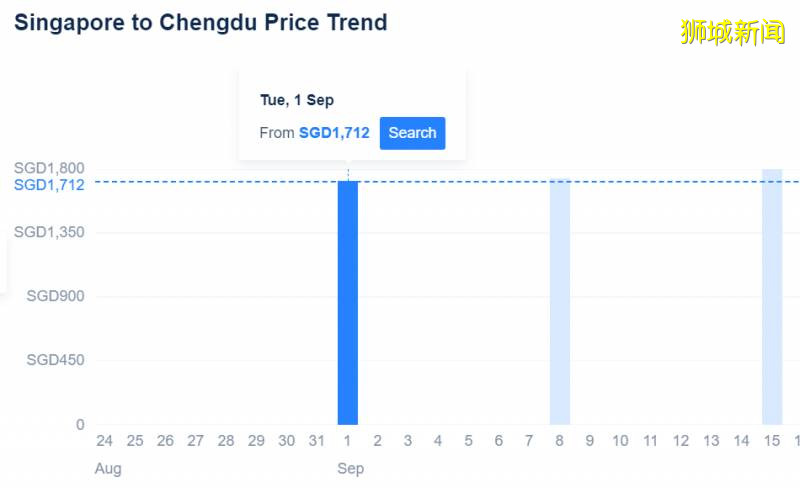This screenshot has width=800, height=493.
Task: Click date 5 on the date axis
Action: 468,441
